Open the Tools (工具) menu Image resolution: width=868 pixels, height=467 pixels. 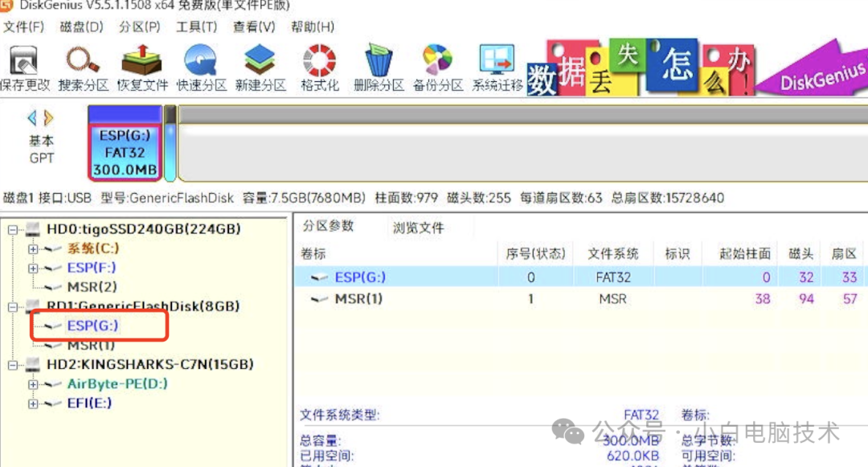point(197,27)
